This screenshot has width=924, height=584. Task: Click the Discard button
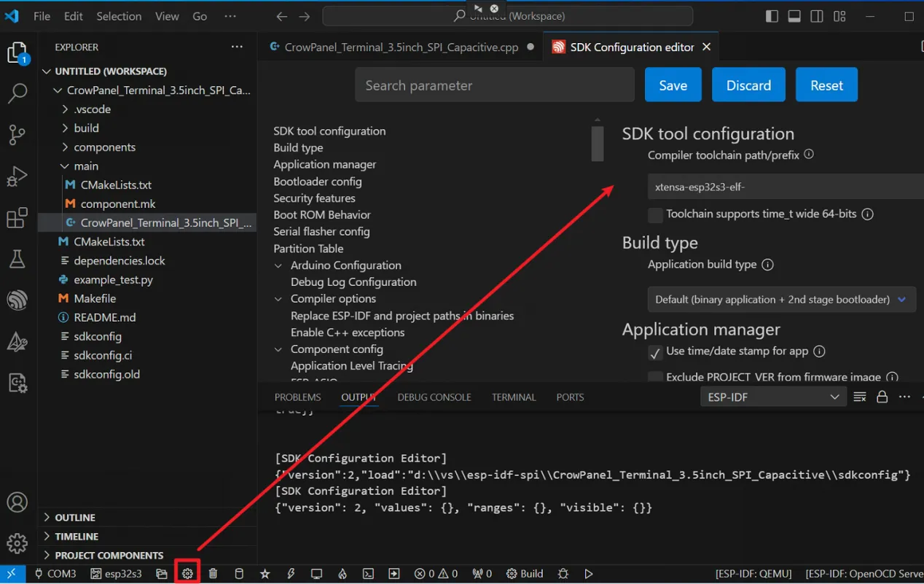click(748, 85)
